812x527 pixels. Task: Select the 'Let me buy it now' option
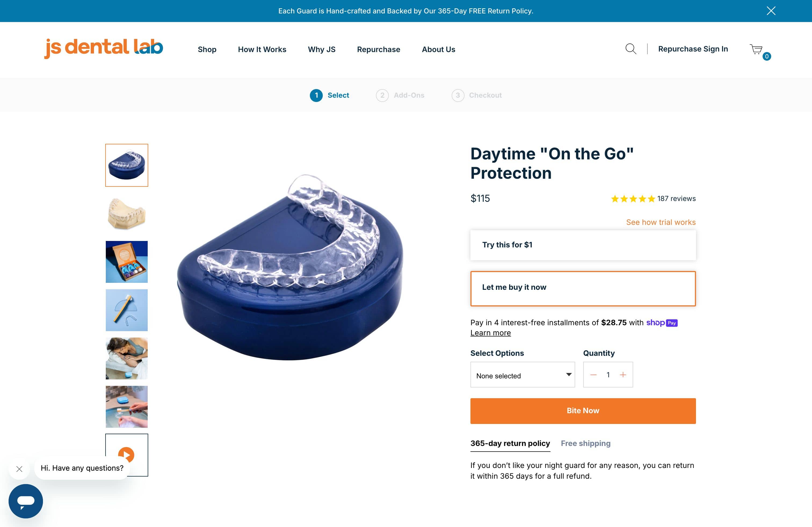pos(583,288)
